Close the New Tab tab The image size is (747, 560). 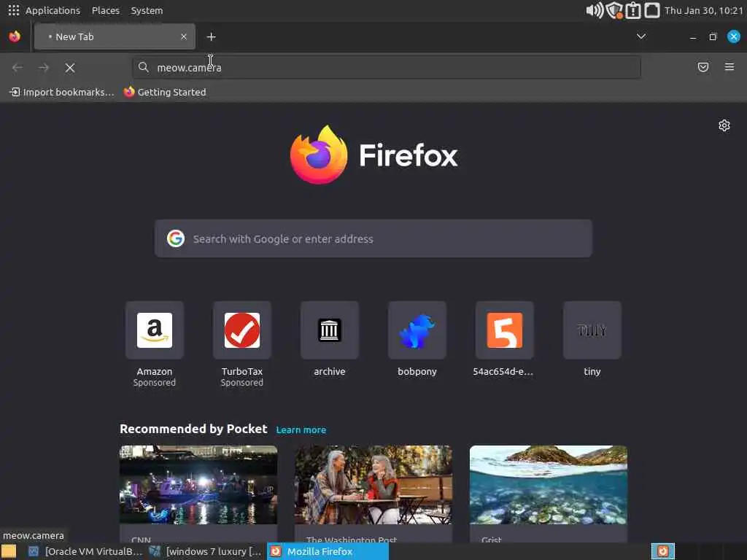(x=184, y=36)
